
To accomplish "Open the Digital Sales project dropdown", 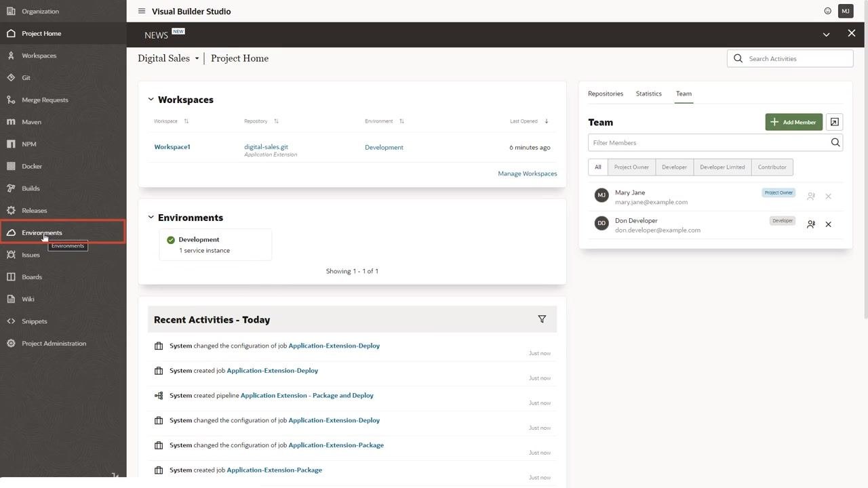I will tap(168, 58).
